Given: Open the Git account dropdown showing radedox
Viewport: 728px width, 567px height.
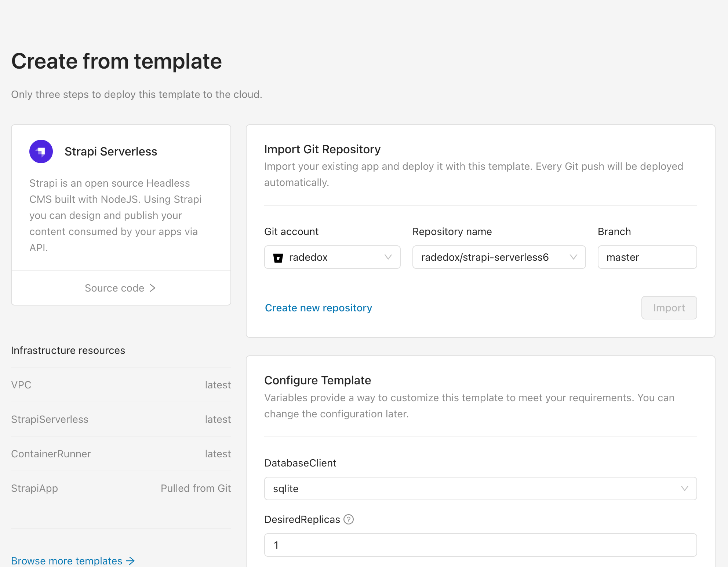Looking at the screenshot, I should [x=332, y=257].
